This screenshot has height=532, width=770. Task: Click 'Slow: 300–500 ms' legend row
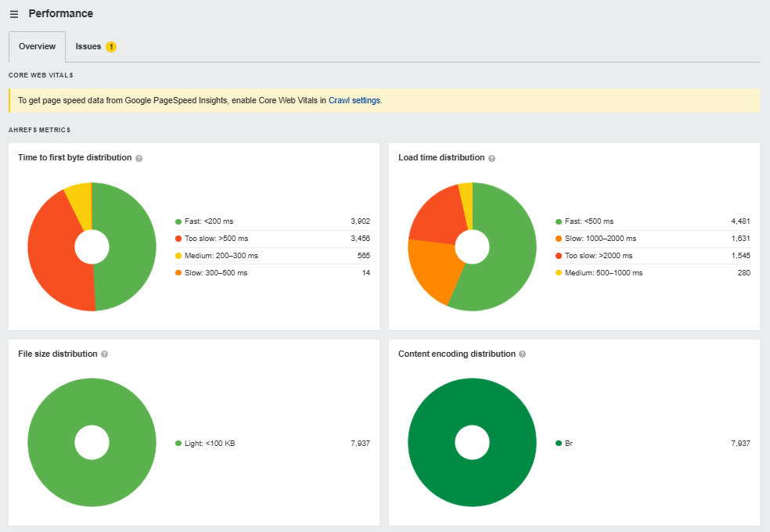[216, 273]
